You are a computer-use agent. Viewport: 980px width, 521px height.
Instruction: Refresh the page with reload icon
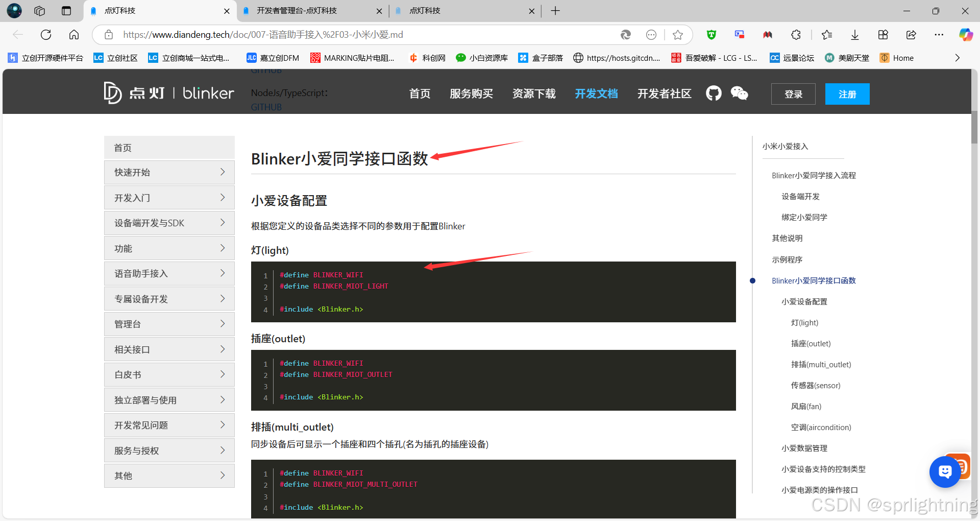[x=46, y=35]
